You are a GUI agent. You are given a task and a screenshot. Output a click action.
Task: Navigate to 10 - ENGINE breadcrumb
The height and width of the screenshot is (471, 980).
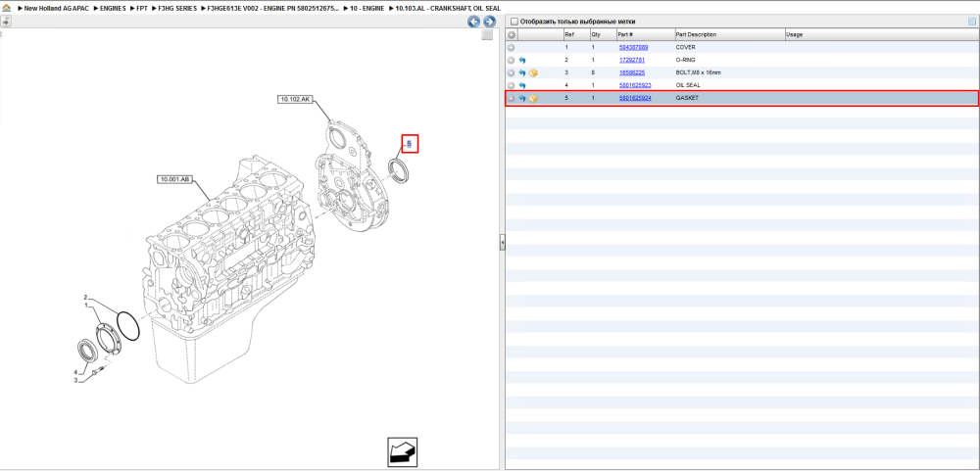point(367,9)
